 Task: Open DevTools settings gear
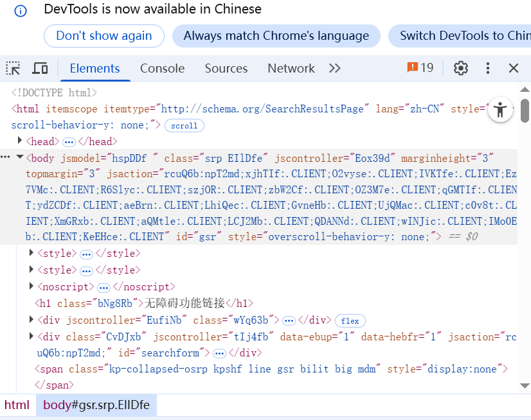pos(460,68)
